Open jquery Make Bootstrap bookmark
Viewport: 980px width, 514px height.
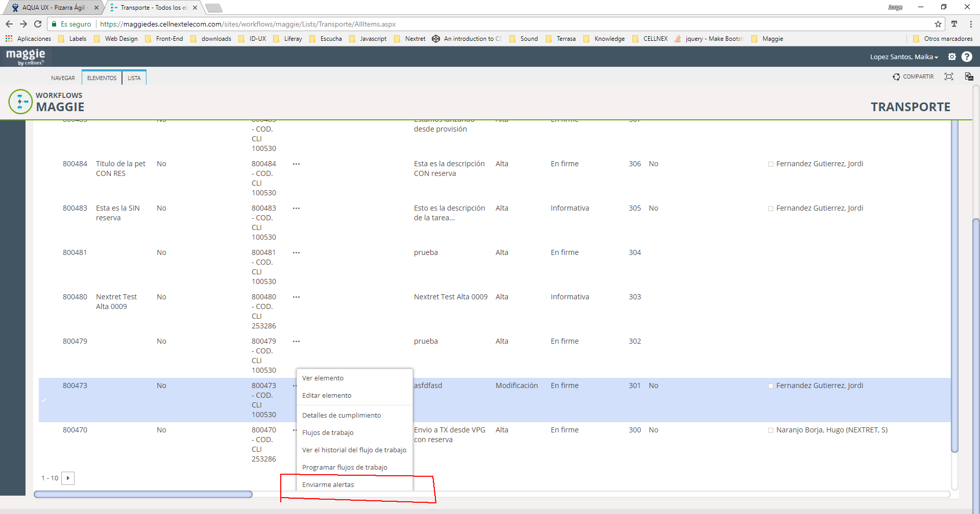(708, 39)
